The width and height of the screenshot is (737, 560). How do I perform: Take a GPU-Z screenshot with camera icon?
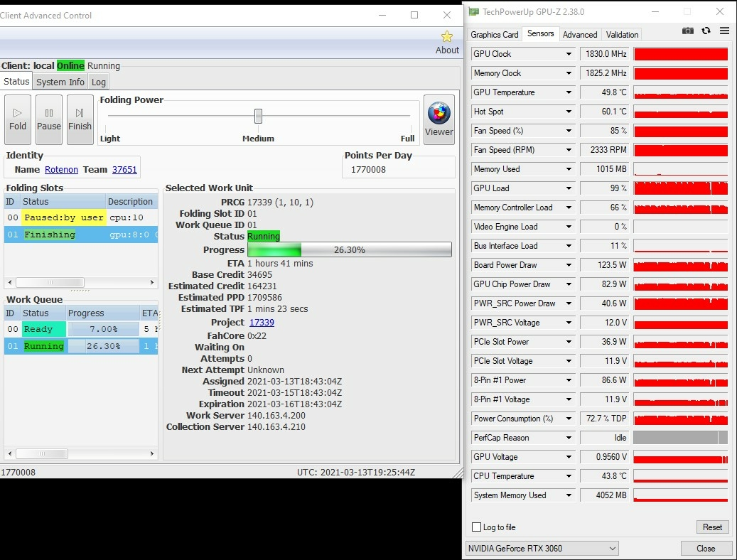[688, 31]
